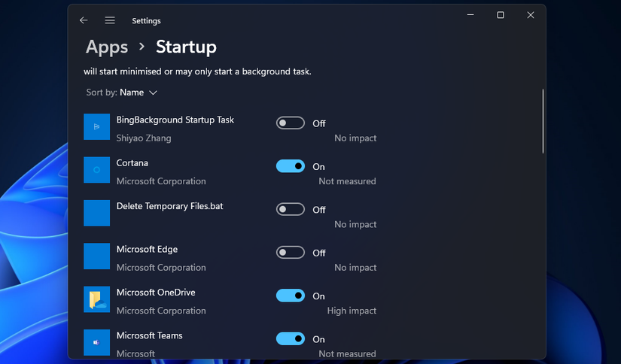Screen dimensions: 621x364
Task: Click the Delete Temporary Files.bat icon
Action: coord(97,213)
